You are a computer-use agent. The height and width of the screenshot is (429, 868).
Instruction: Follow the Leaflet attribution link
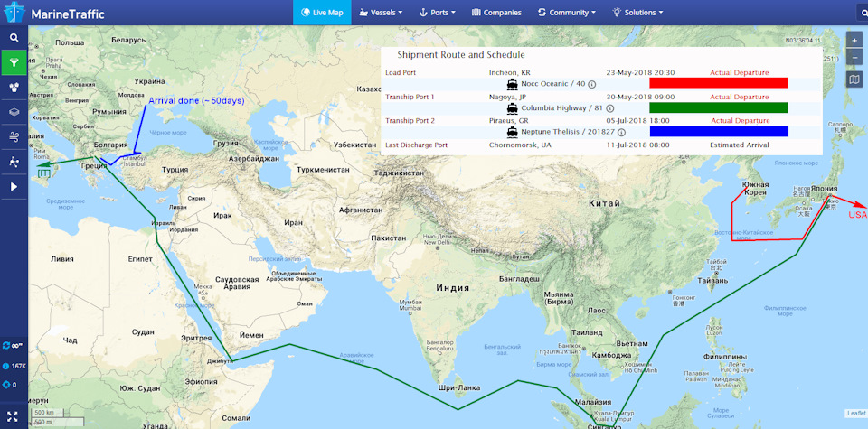[856, 414]
